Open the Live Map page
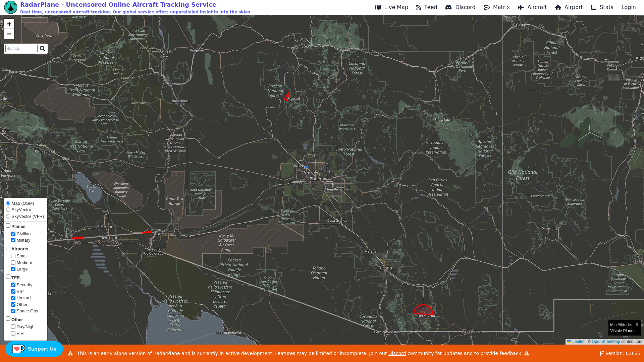This screenshot has width=644, height=362. pos(391,7)
